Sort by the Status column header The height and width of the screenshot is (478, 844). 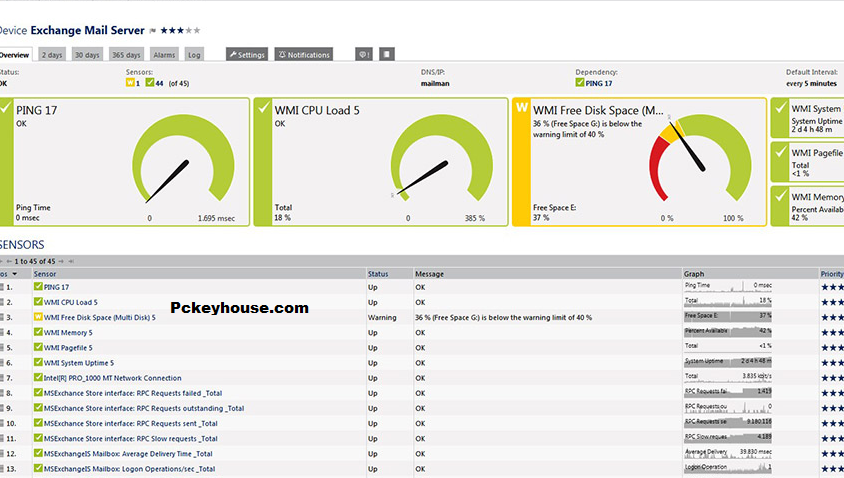coord(378,274)
